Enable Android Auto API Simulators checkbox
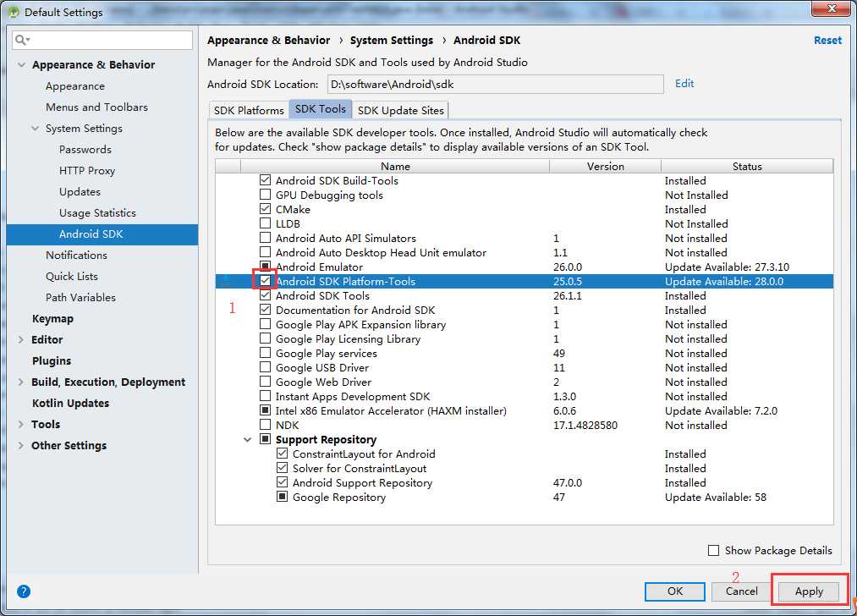 coord(265,238)
